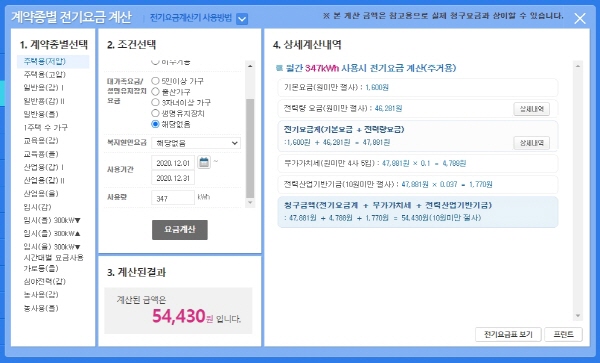Click the 전기요금표 보기 button
Image resolution: width=600 pixels, height=363 pixels.
[x=508, y=334]
